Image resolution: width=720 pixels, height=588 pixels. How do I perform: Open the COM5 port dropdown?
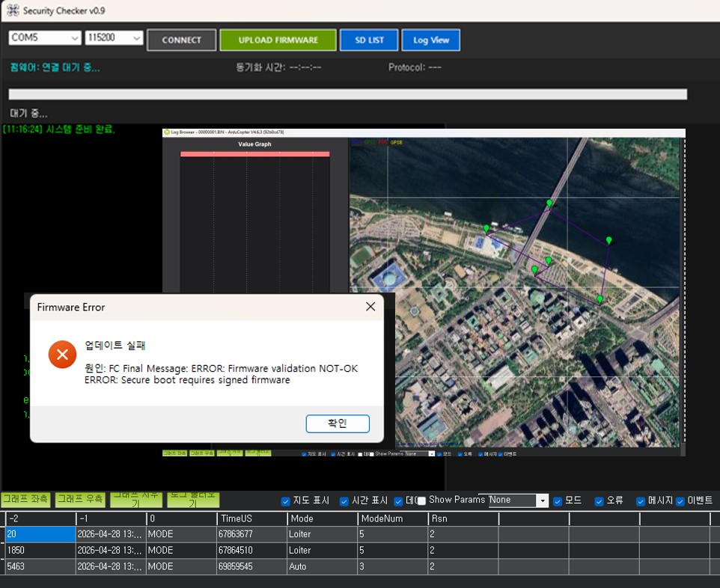pos(45,37)
